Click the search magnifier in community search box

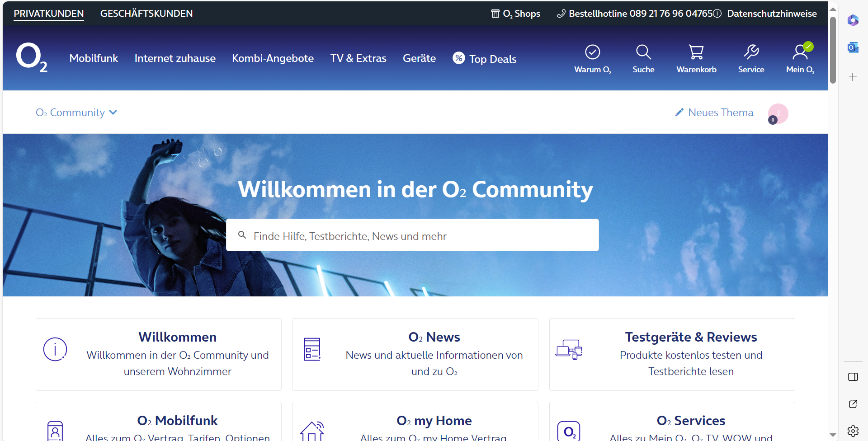pyautogui.click(x=242, y=235)
